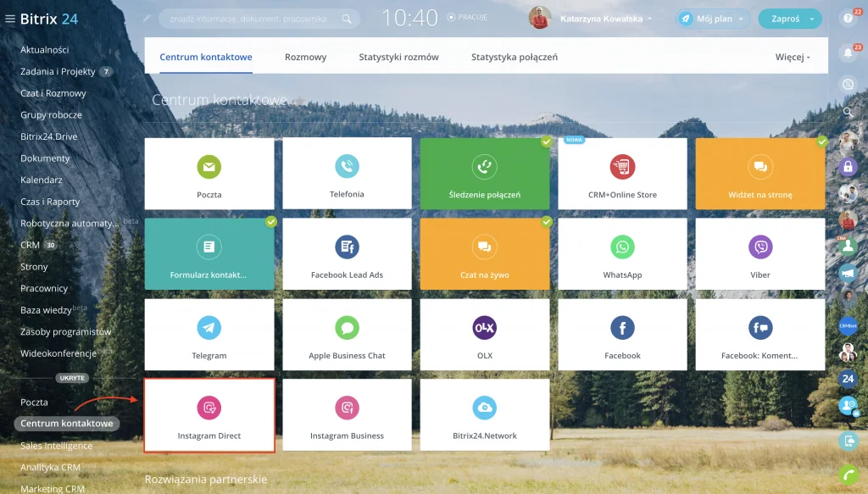Viewport: 868px width, 494px height.
Task: Click the green phone call button
Action: click(848, 475)
